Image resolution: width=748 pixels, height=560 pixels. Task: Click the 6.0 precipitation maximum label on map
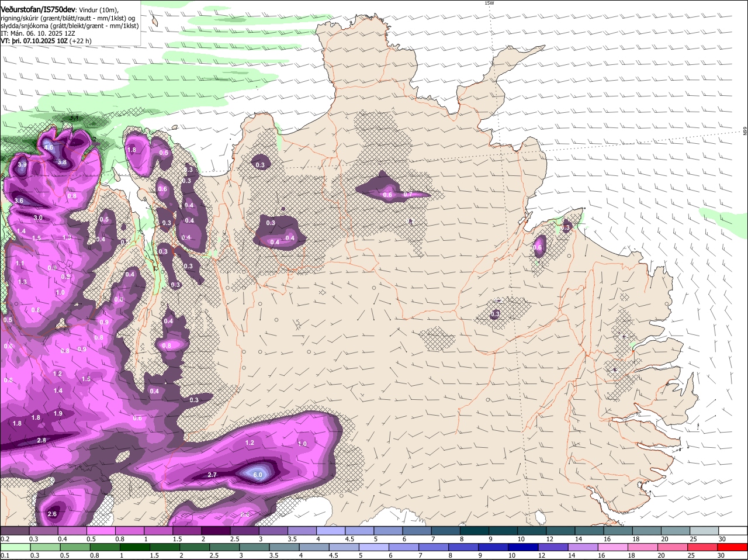pos(258,475)
